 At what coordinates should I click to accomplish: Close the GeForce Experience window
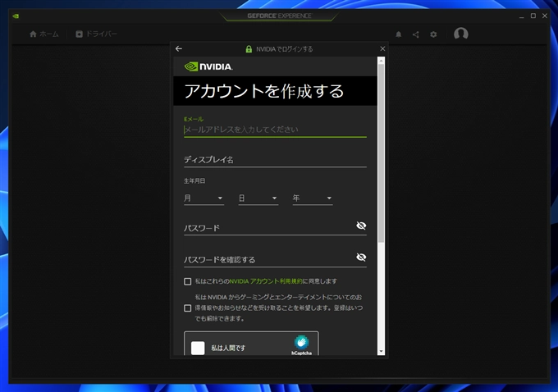tap(545, 16)
